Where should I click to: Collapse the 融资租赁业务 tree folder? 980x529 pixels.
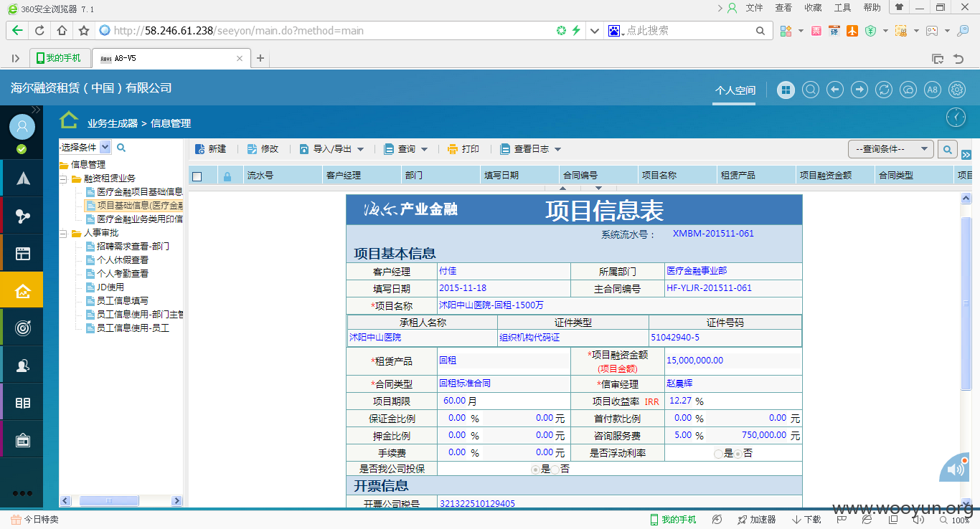coord(63,178)
